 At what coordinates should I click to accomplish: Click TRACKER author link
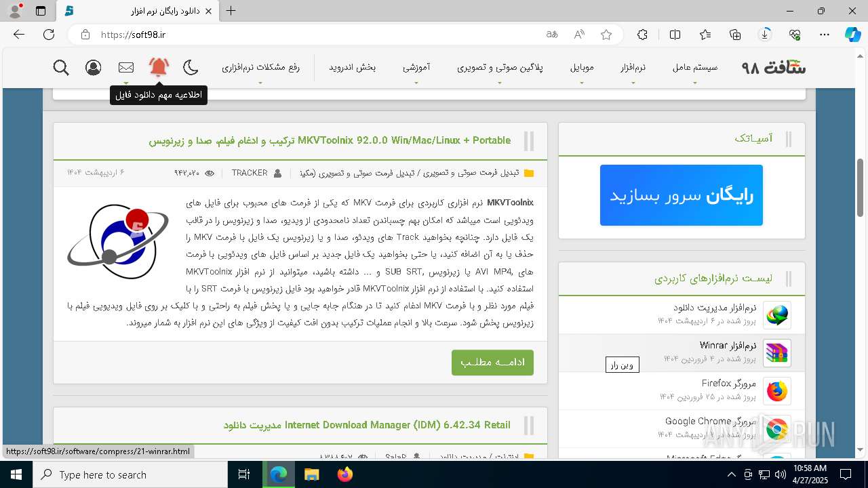point(250,173)
